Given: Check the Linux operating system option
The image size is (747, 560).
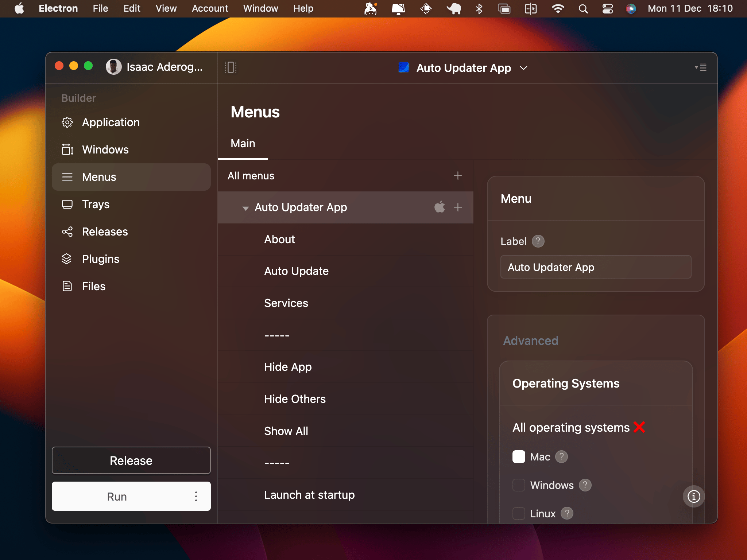Looking at the screenshot, I should (519, 513).
